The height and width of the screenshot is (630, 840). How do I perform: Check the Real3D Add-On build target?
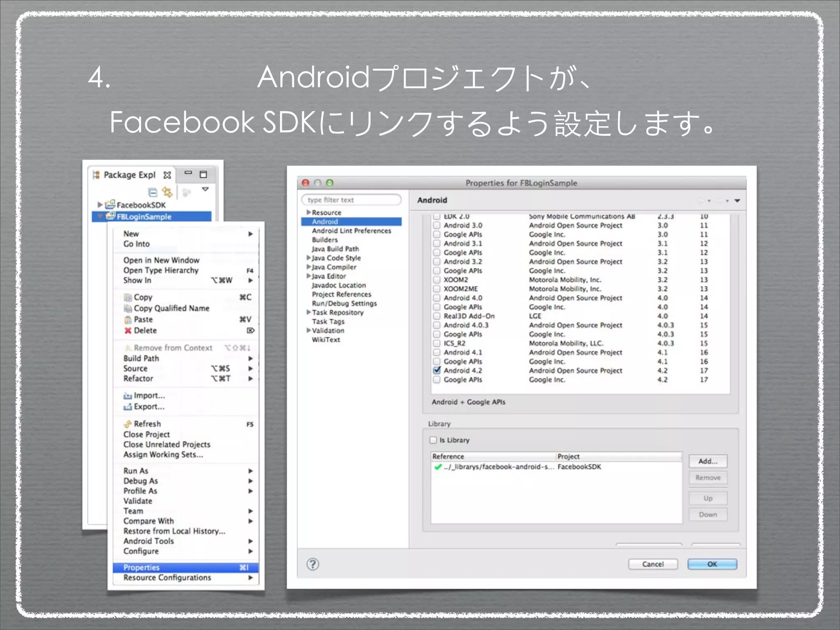pyautogui.click(x=437, y=316)
